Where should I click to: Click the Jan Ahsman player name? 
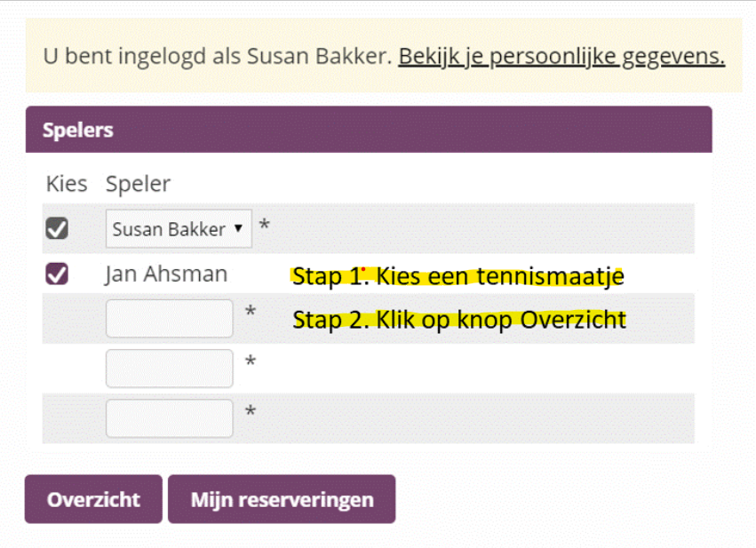tap(166, 275)
